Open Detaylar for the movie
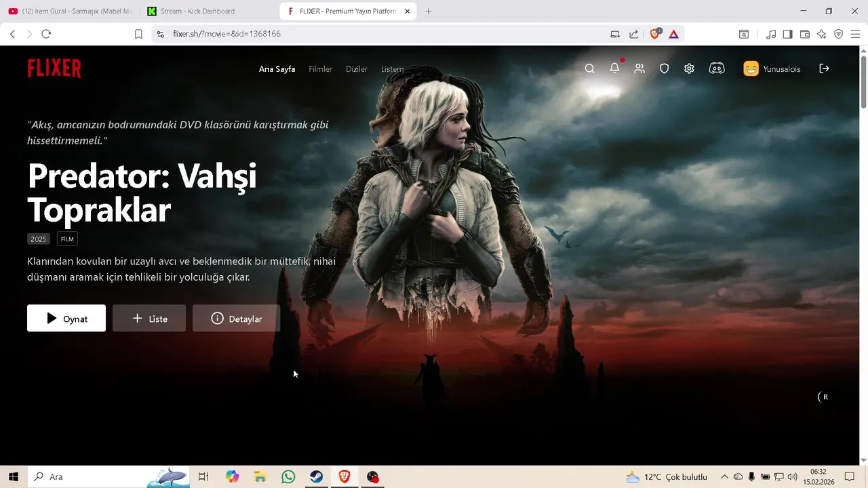This screenshot has height=488, width=868. [x=236, y=319]
